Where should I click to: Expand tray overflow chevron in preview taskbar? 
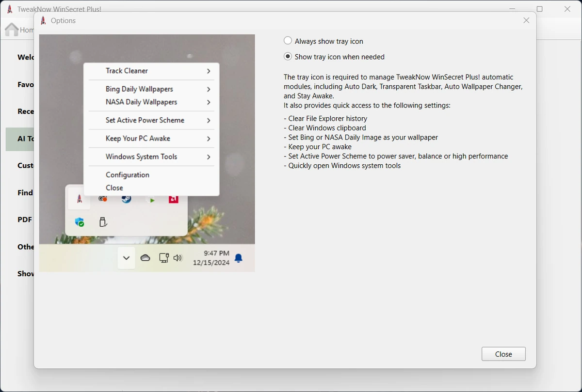coord(126,258)
